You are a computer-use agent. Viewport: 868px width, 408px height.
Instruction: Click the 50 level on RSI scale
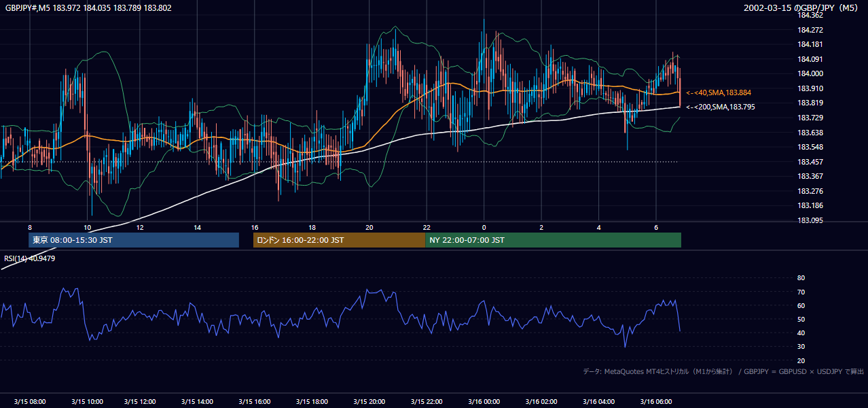pos(801,319)
